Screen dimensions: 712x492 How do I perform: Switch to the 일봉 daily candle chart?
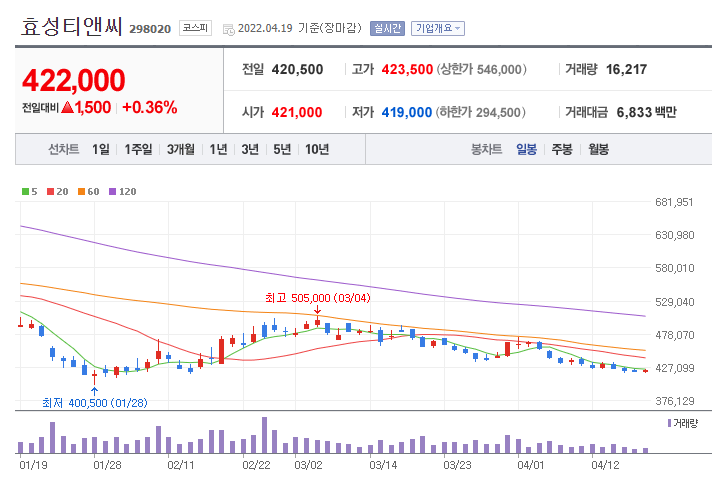pos(527,149)
